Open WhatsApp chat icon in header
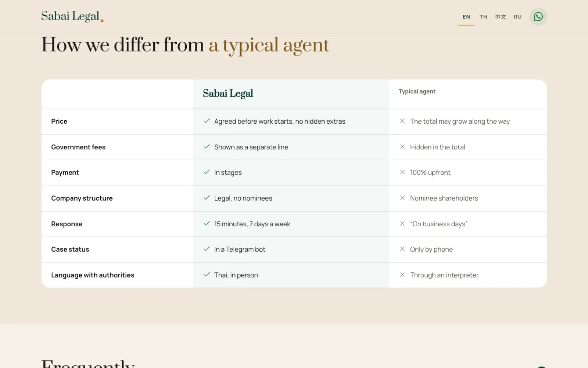The height and width of the screenshot is (368, 588). (538, 17)
